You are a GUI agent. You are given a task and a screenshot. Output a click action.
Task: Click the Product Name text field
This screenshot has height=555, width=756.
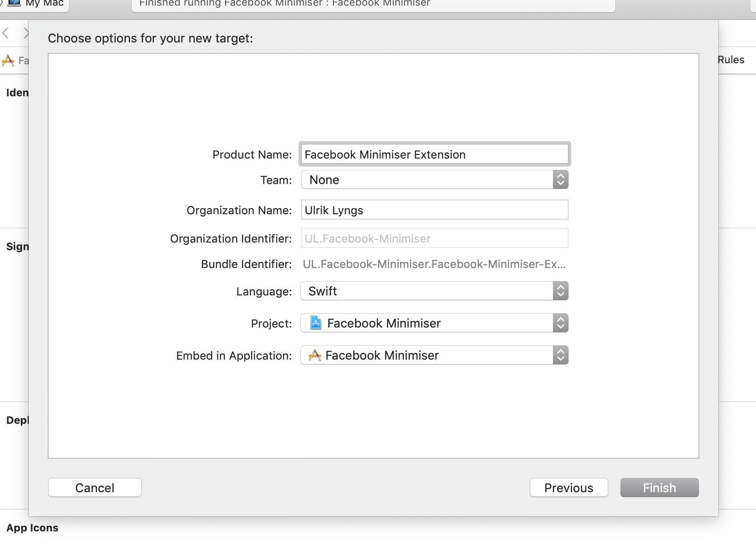click(434, 154)
